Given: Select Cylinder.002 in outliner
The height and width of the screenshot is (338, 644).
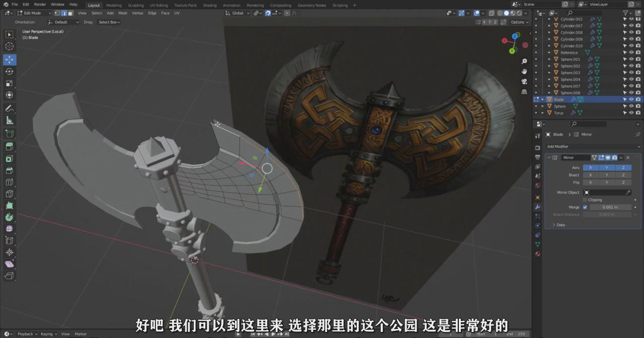Looking at the screenshot, I should (572, 19).
